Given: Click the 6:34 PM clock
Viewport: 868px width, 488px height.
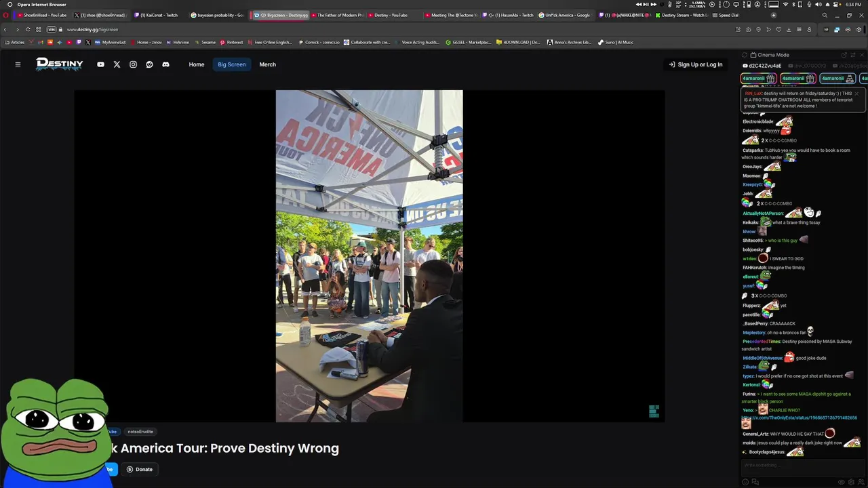Looking at the screenshot, I should (x=853, y=4).
